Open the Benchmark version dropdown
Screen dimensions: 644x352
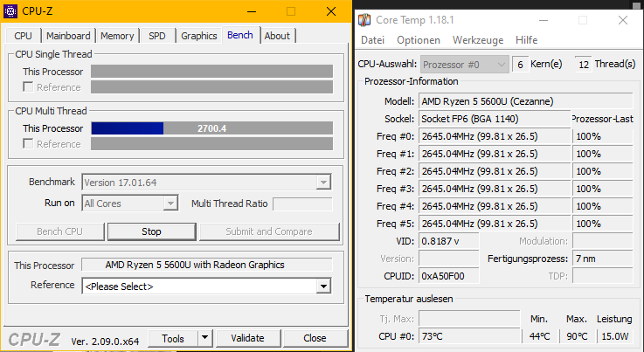click(x=323, y=183)
